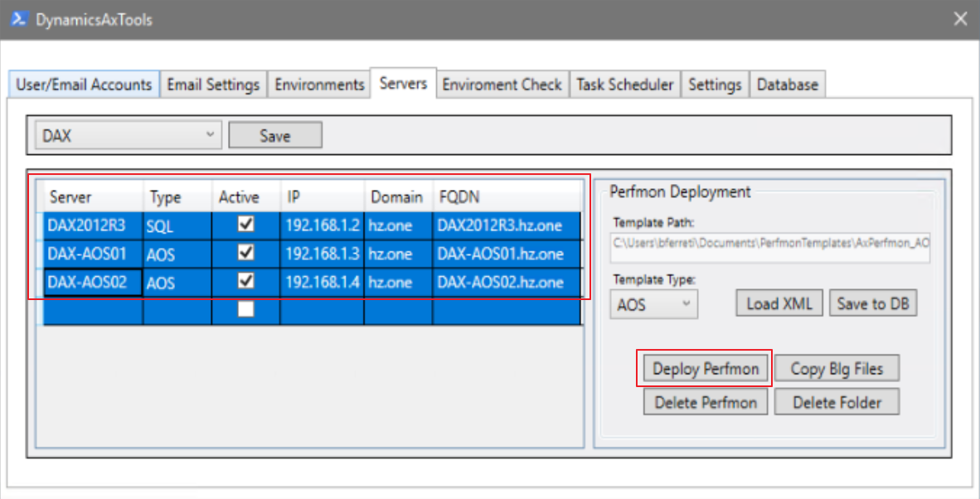The image size is (980, 499).
Task: Close the DynamicsAxTools window
Action: click(x=961, y=19)
